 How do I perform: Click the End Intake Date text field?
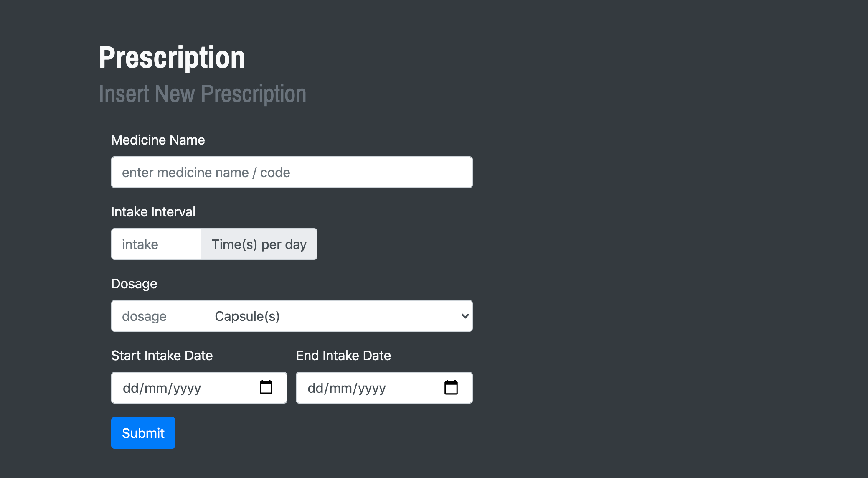point(384,388)
